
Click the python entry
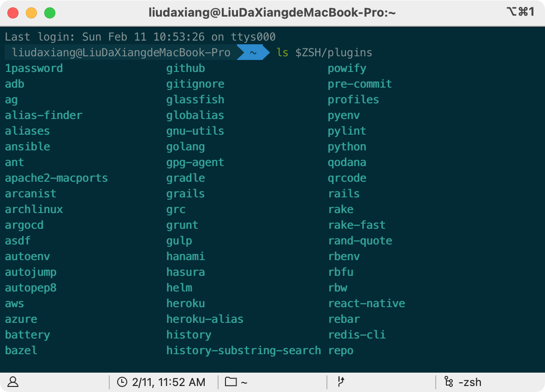(x=347, y=147)
